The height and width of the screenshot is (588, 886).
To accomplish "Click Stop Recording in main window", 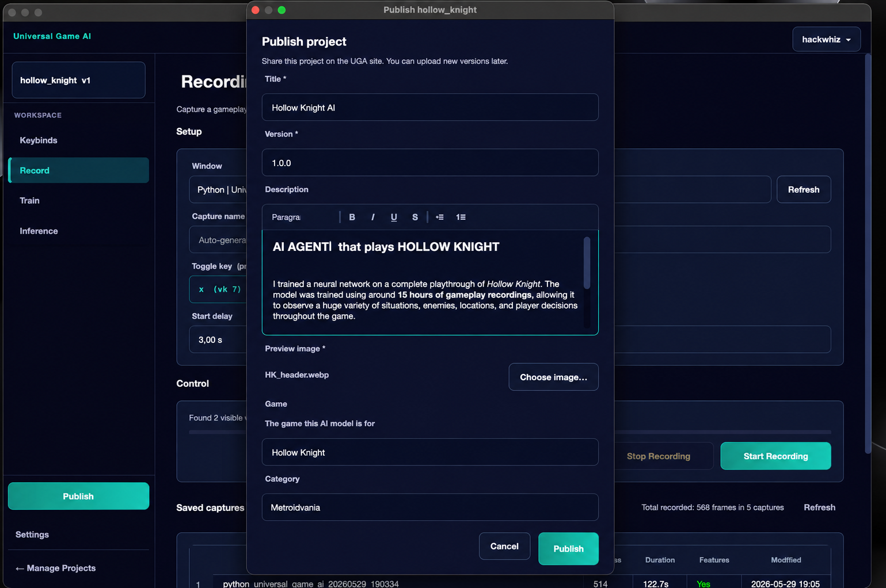I will point(659,456).
